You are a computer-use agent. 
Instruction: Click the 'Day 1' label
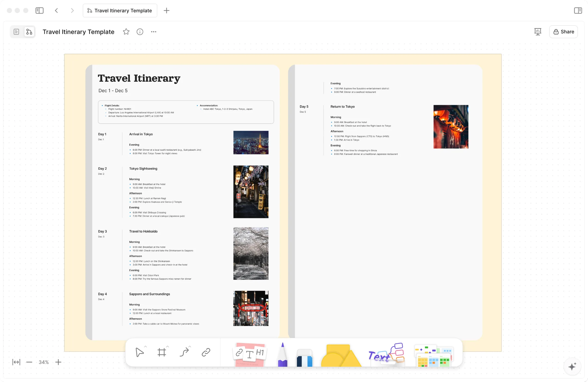[102, 134]
